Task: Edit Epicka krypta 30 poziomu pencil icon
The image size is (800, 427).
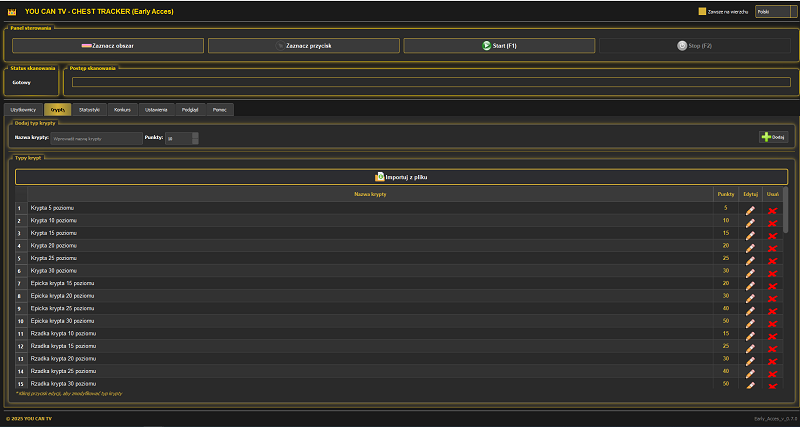Action: click(x=749, y=323)
